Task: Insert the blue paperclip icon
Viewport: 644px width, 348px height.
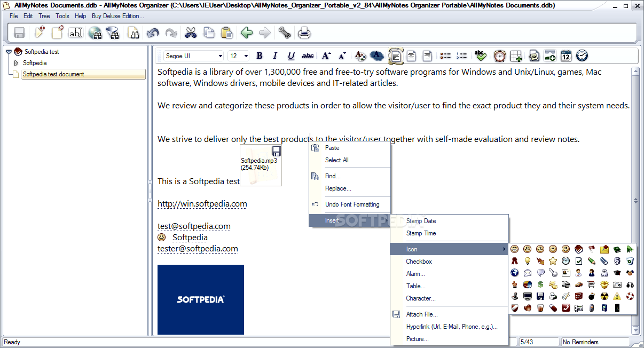Action: (x=604, y=261)
